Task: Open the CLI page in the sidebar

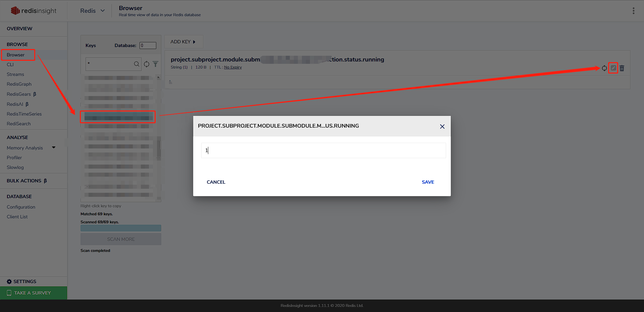Action: coord(10,64)
